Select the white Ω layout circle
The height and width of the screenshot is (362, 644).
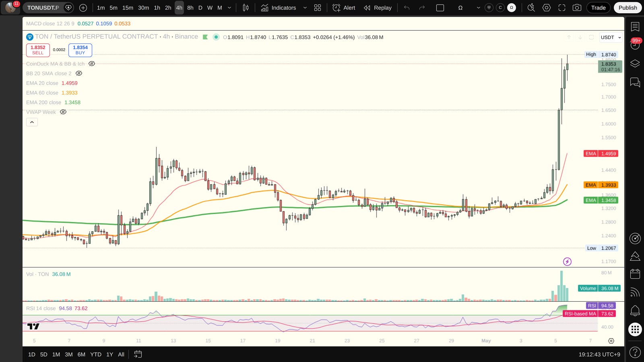click(512, 8)
